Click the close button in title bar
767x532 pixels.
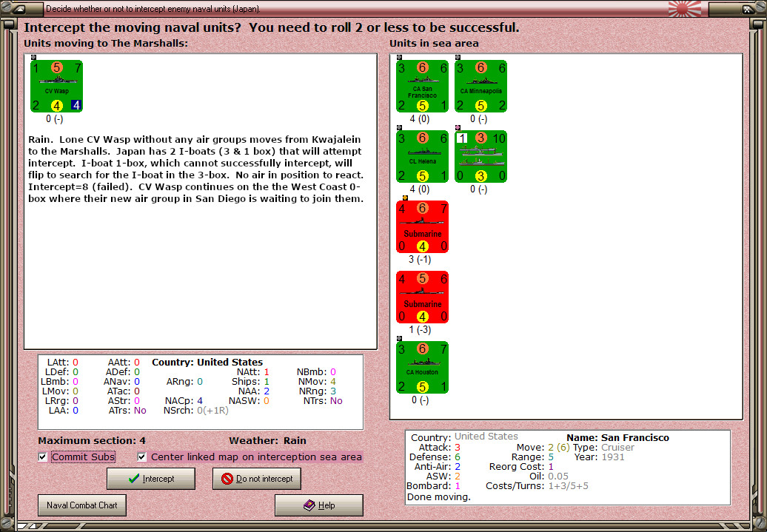[x=748, y=9]
